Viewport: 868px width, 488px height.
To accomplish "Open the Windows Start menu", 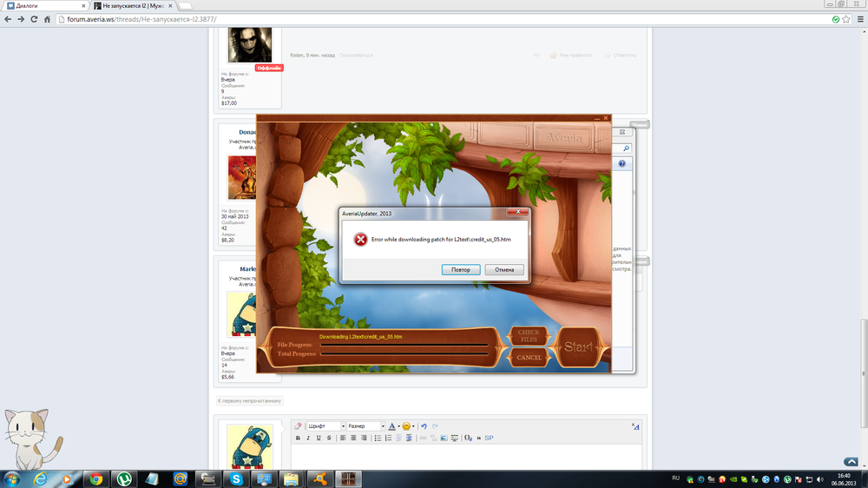I will [x=11, y=479].
